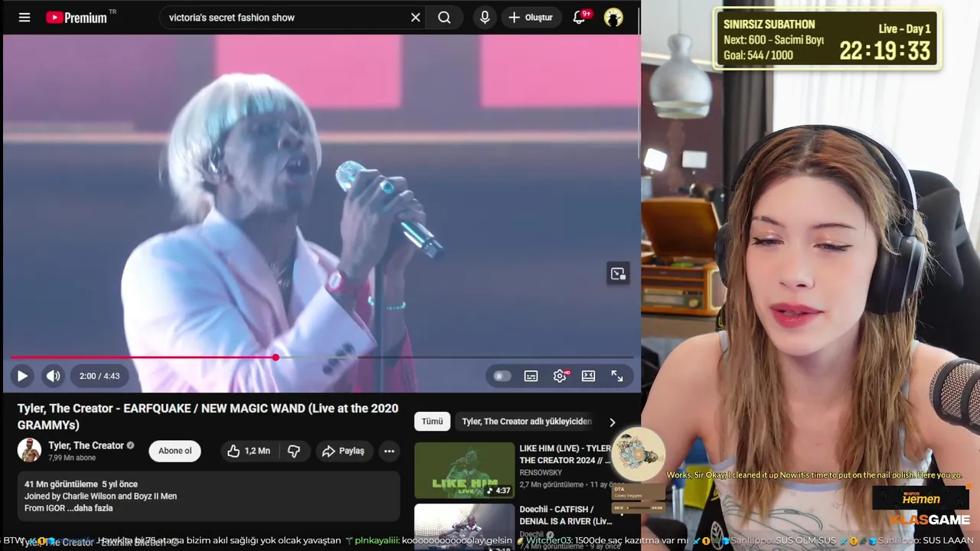980x551 pixels.
Task: Open Tyler, The Creator channel name
Action: tap(86, 445)
